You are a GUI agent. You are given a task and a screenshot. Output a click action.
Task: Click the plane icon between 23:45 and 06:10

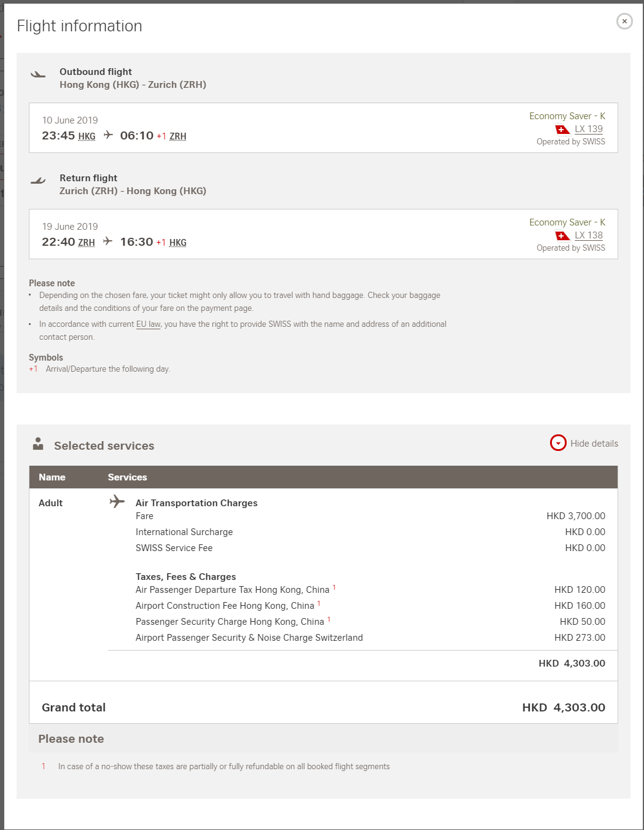(108, 135)
